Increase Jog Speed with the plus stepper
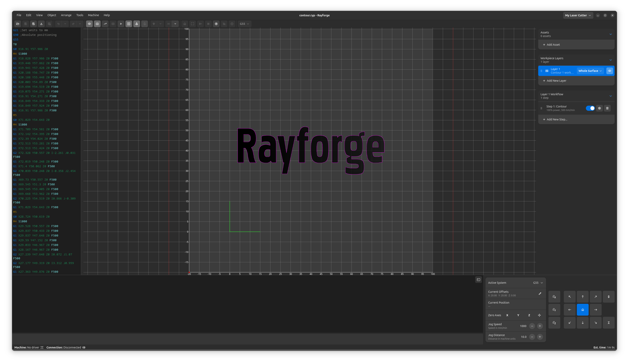 coord(540,326)
